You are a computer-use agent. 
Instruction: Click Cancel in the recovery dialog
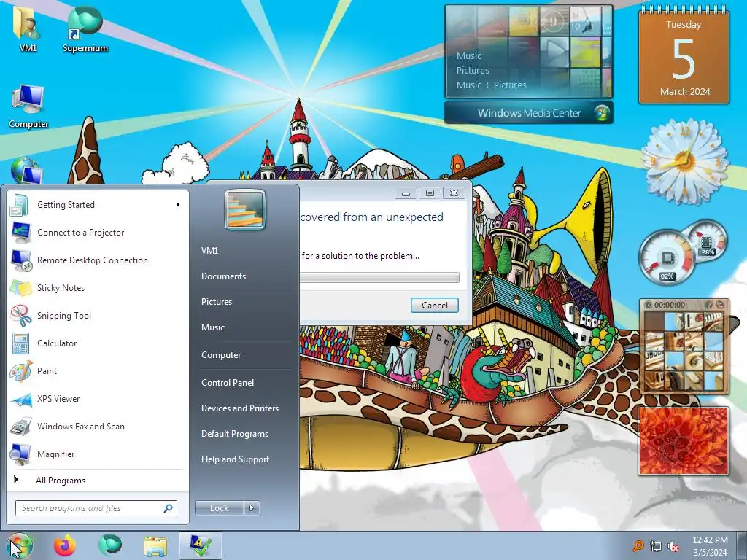tap(435, 306)
